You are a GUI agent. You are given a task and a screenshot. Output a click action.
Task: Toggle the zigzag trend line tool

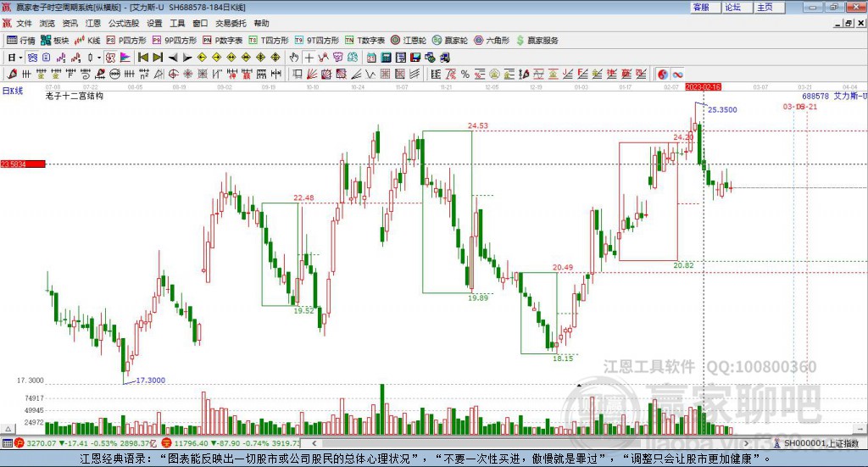tap(323, 58)
